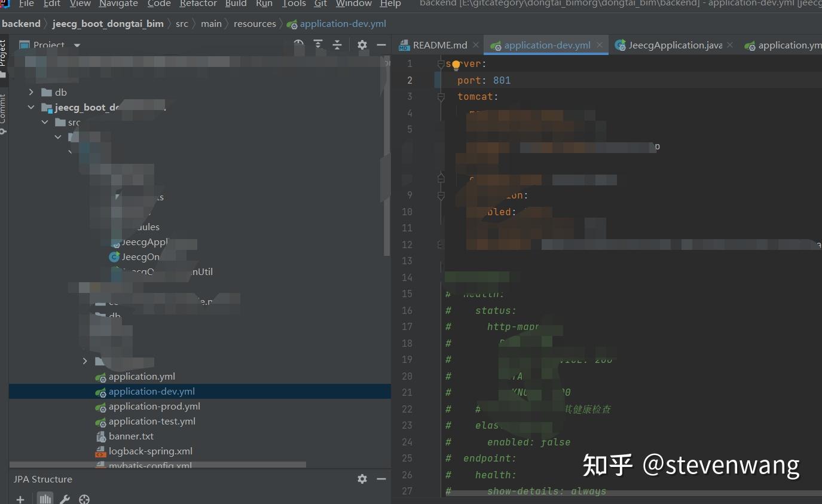Click 'show-details: always' text on line 27

(546, 491)
